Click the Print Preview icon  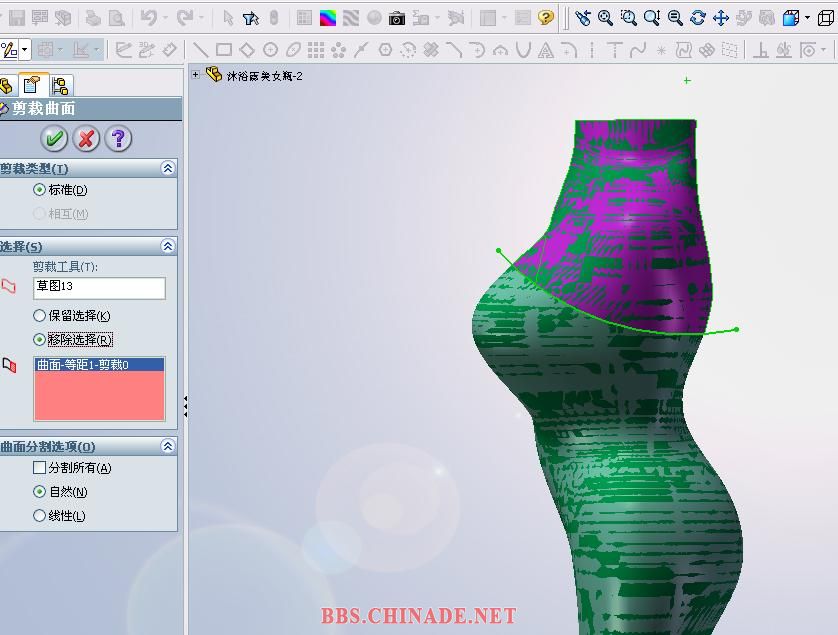click(117, 18)
